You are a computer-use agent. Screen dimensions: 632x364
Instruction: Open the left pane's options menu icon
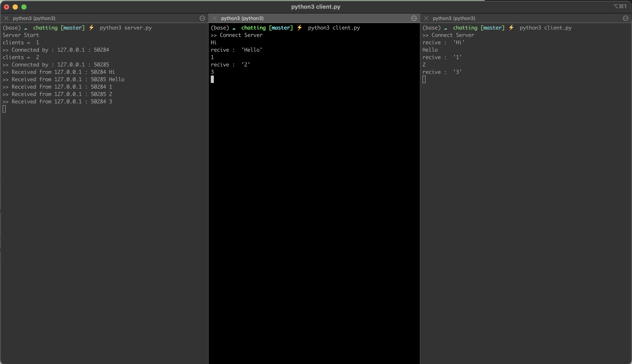tap(202, 18)
